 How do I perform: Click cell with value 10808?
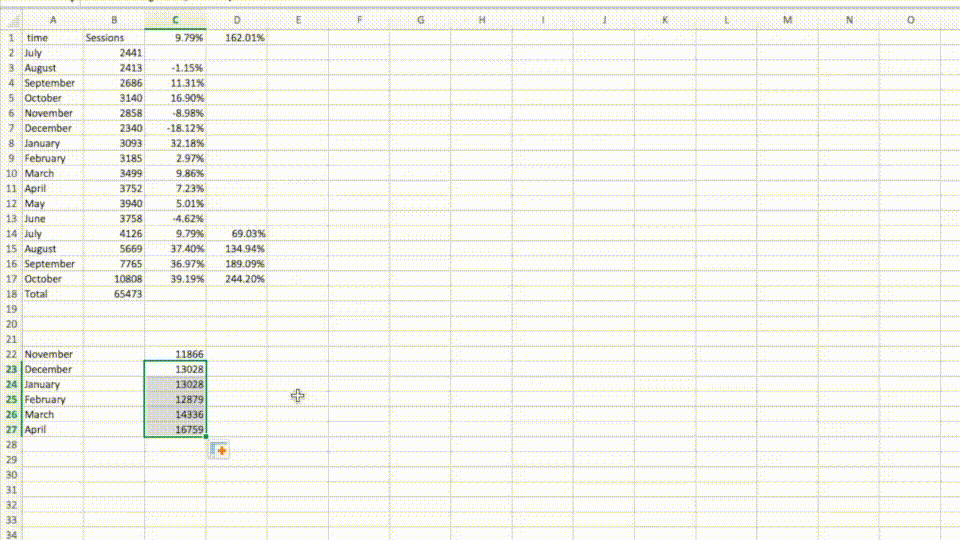(114, 279)
